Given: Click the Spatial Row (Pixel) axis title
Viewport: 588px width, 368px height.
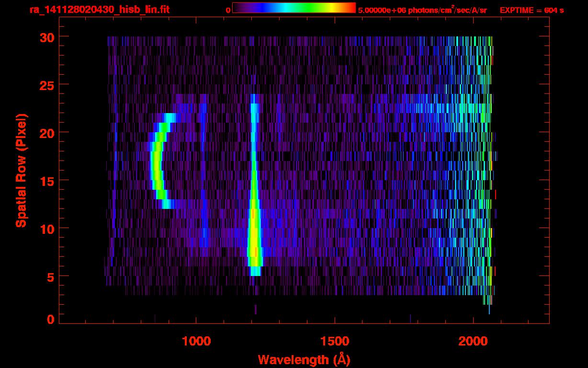Looking at the screenshot, I should pos(22,170).
